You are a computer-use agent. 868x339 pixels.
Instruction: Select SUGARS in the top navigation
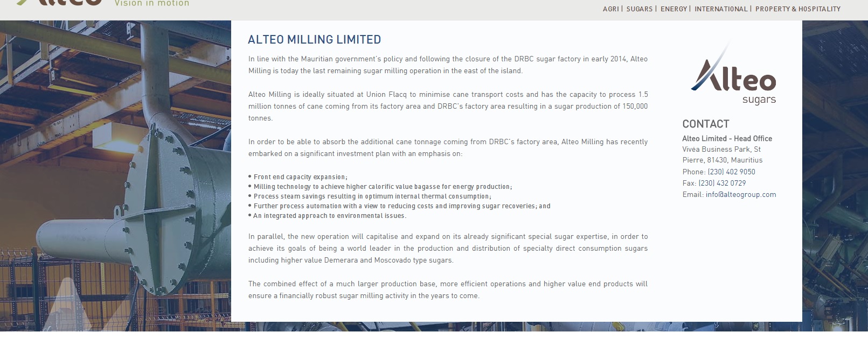[x=639, y=9]
